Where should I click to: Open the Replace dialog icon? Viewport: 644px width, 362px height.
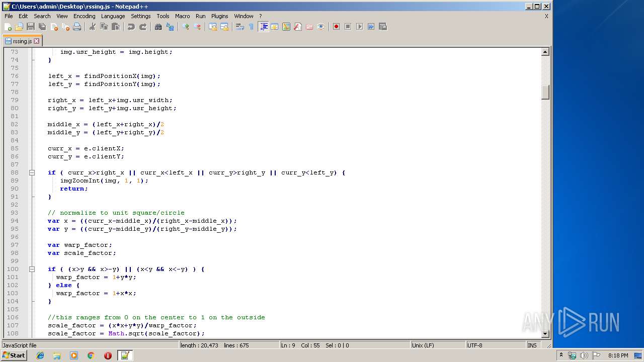coord(170,27)
